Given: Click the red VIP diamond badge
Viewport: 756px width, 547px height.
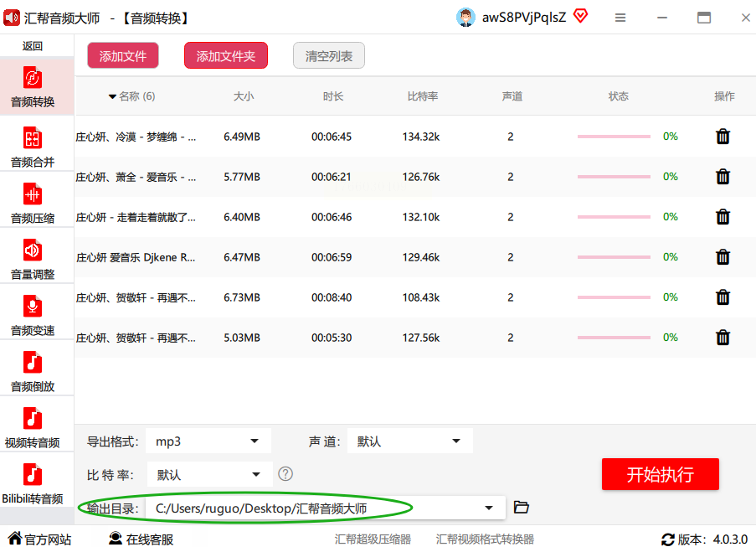Looking at the screenshot, I should point(580,17).
